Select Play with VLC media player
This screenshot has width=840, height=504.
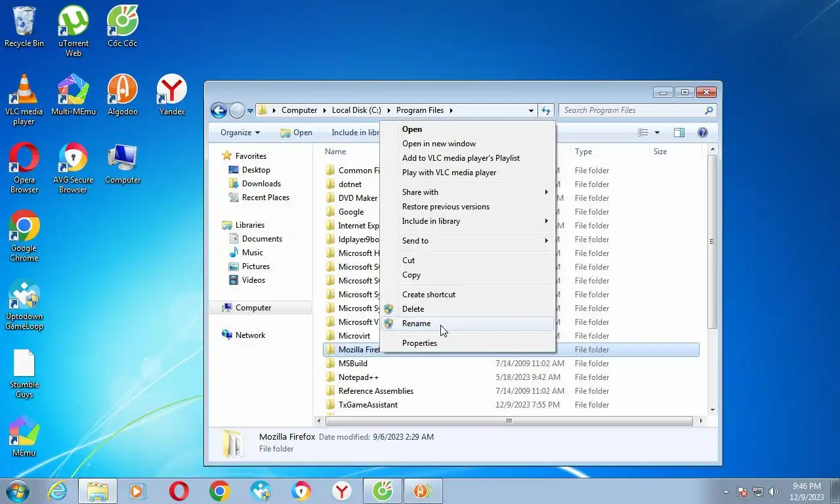click(468, 173)
